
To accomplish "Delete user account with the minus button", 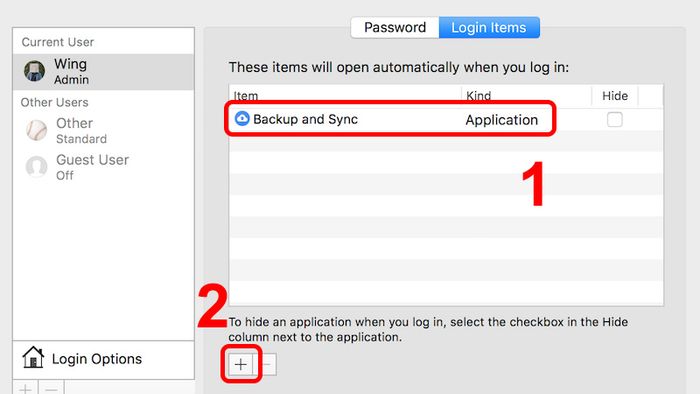I will click(x=51, y=388).
